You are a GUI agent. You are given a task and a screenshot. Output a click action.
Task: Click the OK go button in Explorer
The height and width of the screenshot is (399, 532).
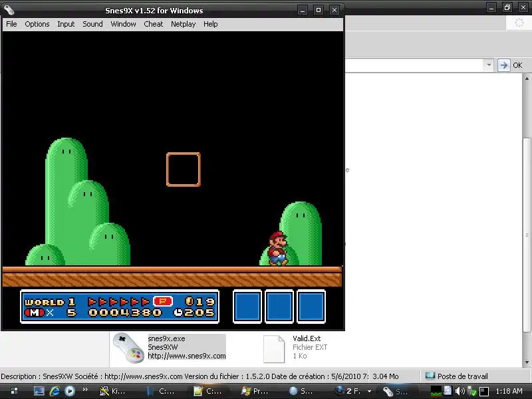(x=517, y=65)
